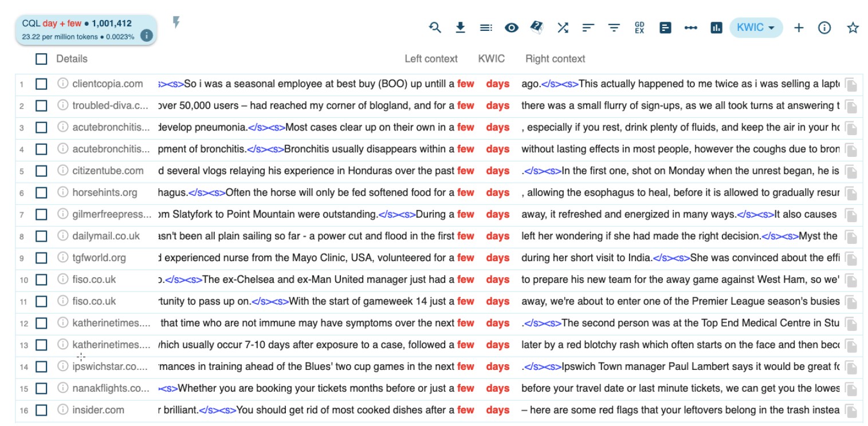Open the insider.com source link

click(98, 410)
